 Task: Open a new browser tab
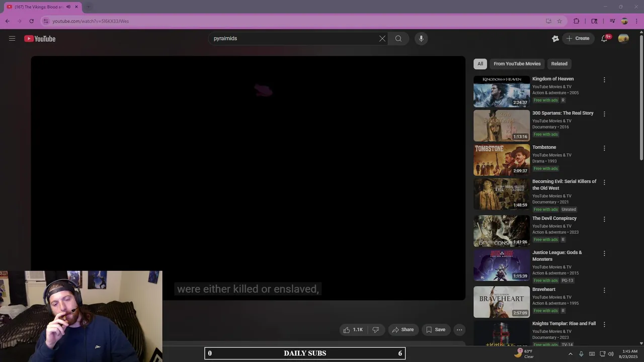pyautogui.click(x=89, y=7)
